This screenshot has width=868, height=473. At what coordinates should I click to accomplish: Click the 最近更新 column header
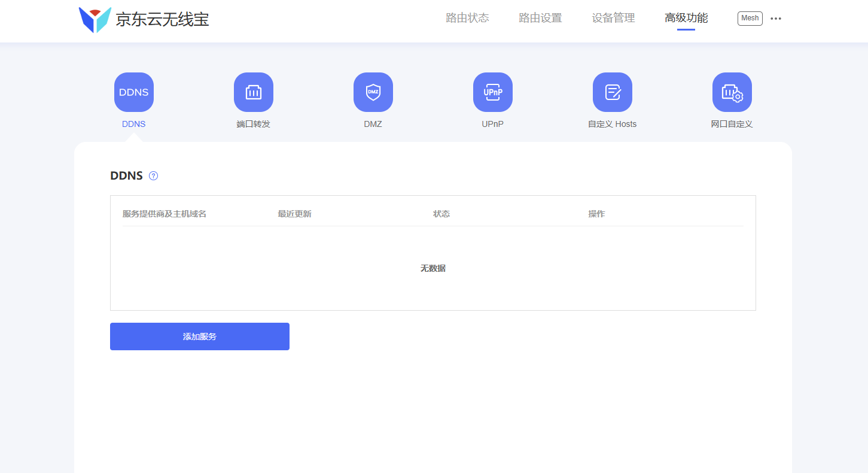tap(294, 213)
